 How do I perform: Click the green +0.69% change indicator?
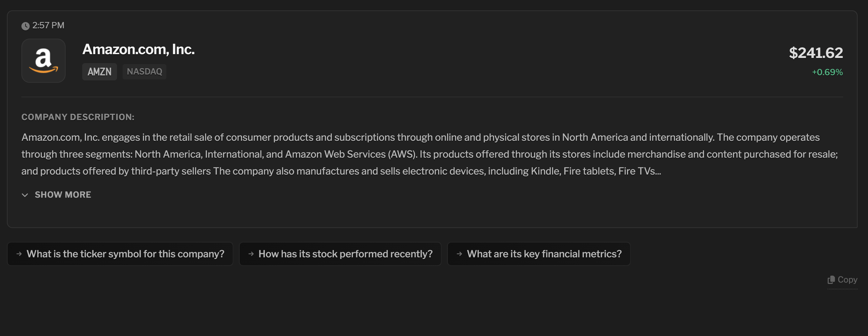pos(828,72)
